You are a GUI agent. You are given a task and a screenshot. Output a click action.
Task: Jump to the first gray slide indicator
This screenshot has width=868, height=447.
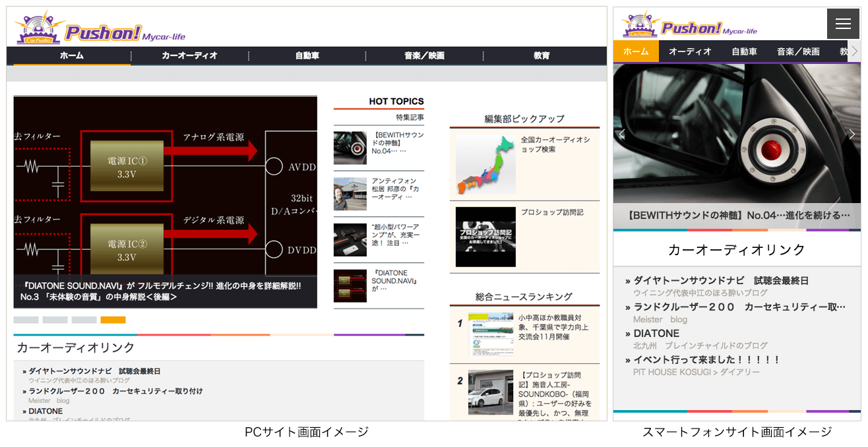26,320
